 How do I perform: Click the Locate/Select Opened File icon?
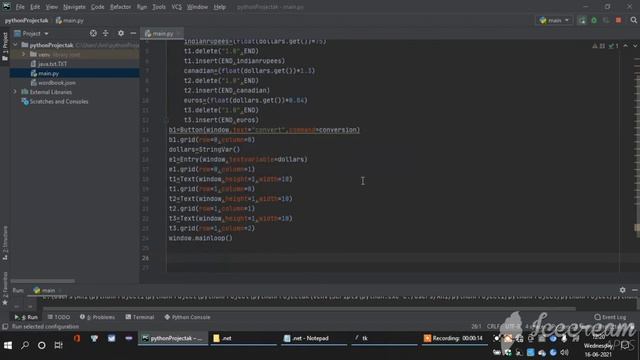point(93,33)
